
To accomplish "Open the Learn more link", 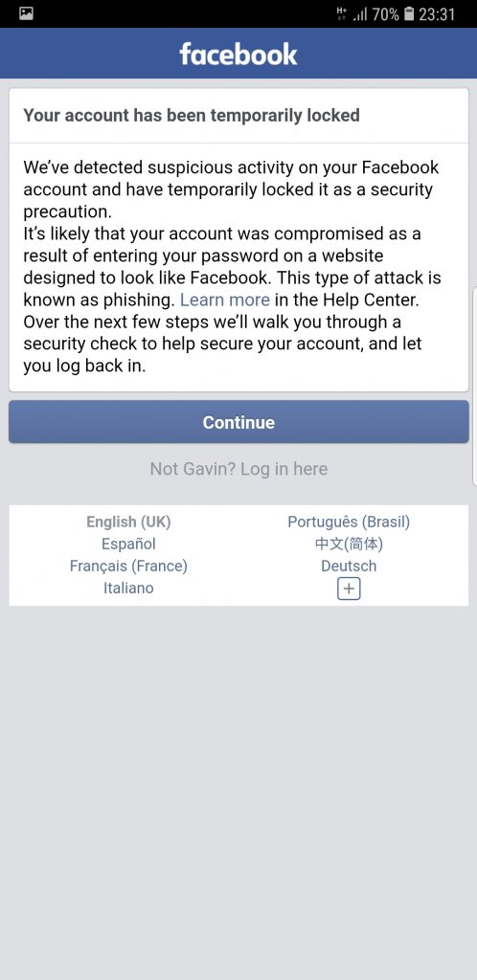I will click(x=225, y=300).
